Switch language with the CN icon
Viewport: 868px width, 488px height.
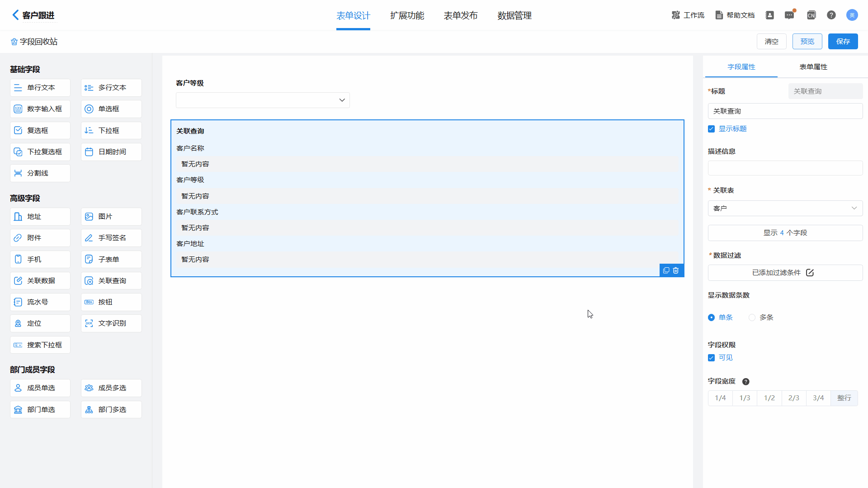(811, 15)
